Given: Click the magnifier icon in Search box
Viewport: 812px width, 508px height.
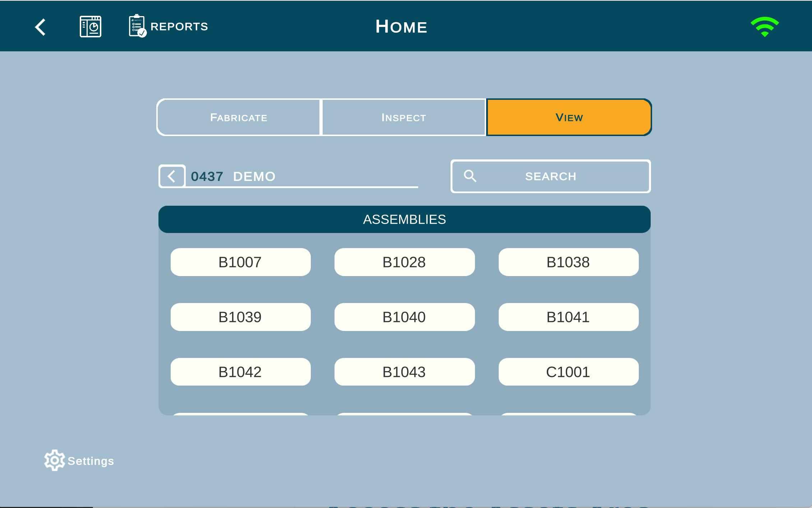Looking at the screenshot, I should [470, 176].
